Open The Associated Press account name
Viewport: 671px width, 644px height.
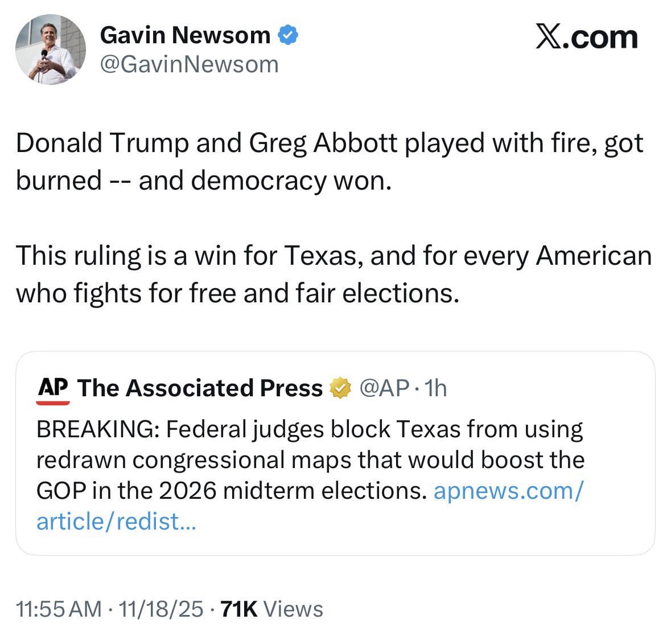(x=200, y=388)
